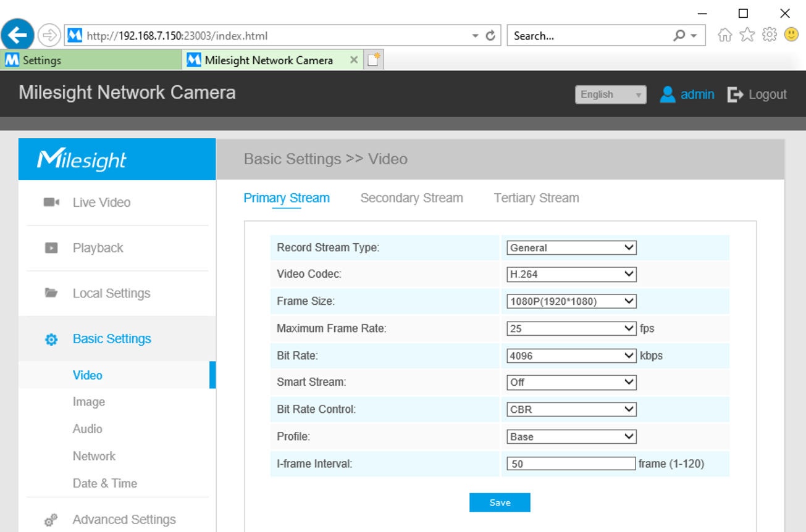Click the "Basic Settings >> Video" heading text
The image size is (806, 532).
click(325, 159)
